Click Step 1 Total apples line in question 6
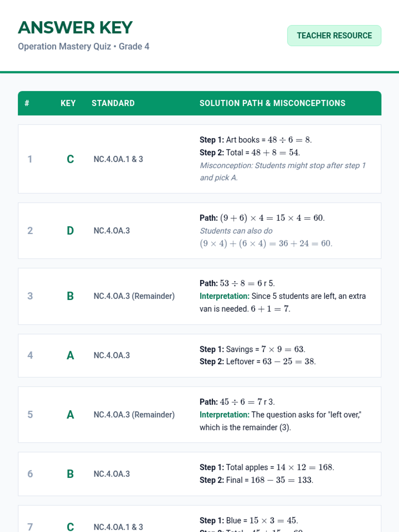The image size is (399, 532). pos(267,467)
